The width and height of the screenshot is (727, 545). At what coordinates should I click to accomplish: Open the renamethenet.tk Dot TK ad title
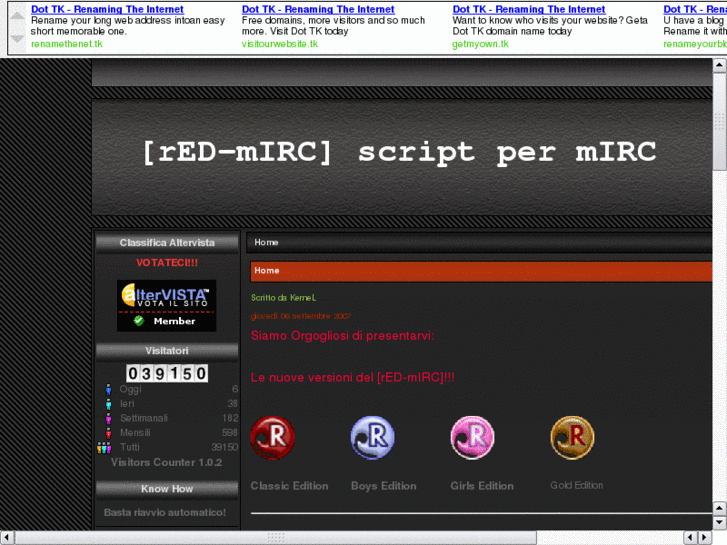pyautogui.click(x=107, y=9)
